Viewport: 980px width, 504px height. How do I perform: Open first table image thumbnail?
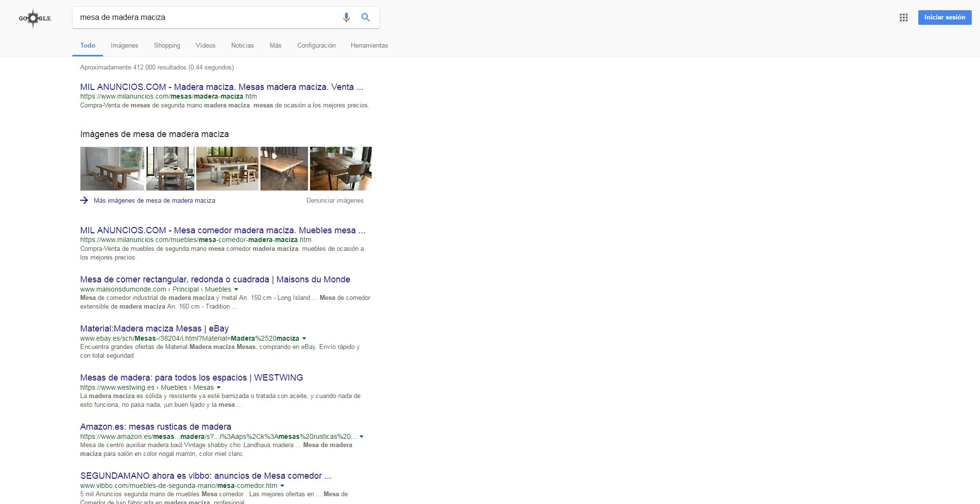click(x=112, y=169)
